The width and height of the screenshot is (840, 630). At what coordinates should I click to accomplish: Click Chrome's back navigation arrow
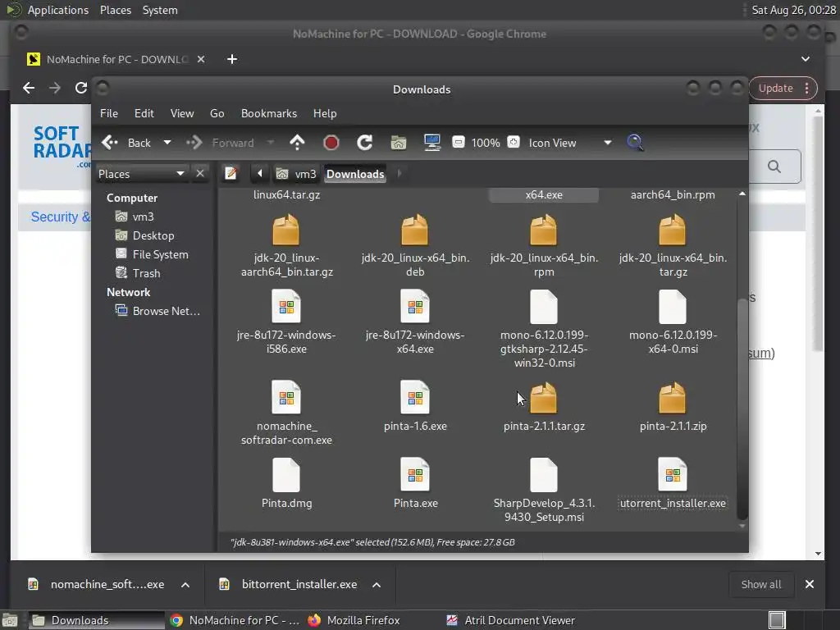(29, 88)
